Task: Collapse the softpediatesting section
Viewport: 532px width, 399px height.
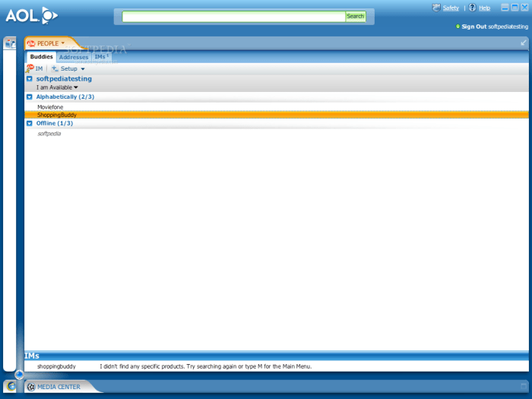Action: 30,79
